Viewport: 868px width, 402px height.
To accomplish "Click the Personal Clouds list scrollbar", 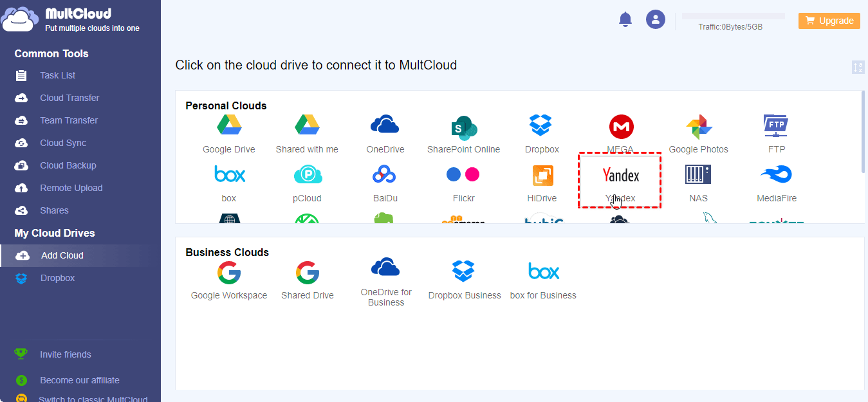I will click(862, 132).
